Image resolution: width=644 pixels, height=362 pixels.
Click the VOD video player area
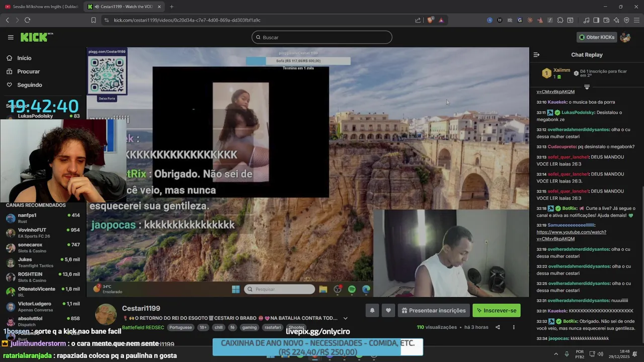point(308,172)
